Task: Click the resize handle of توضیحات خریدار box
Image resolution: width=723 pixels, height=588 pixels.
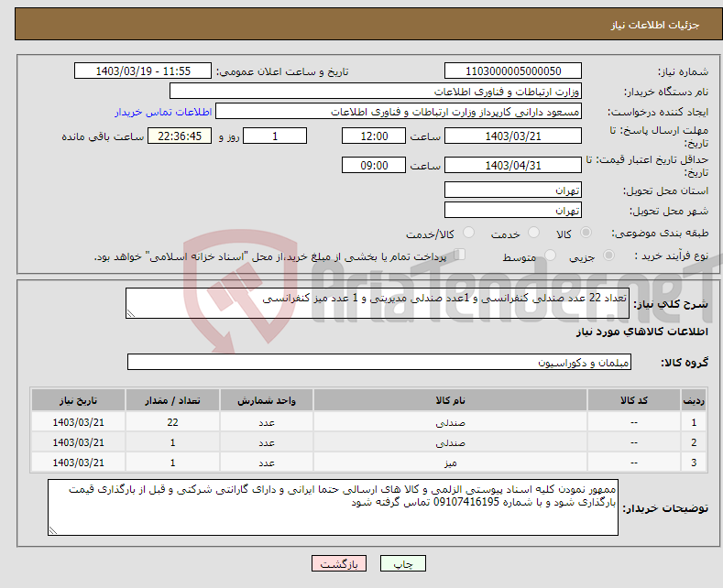Action: coord(53,530)
